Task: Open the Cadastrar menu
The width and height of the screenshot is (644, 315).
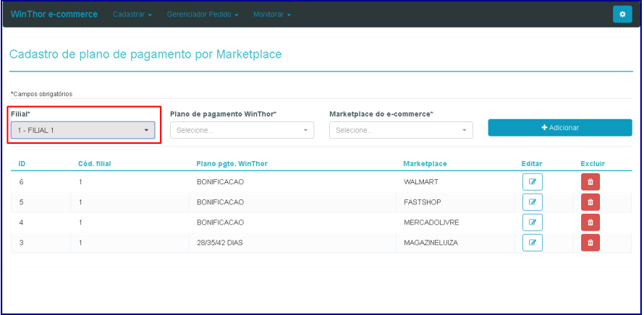Action: tap(132, 14)
